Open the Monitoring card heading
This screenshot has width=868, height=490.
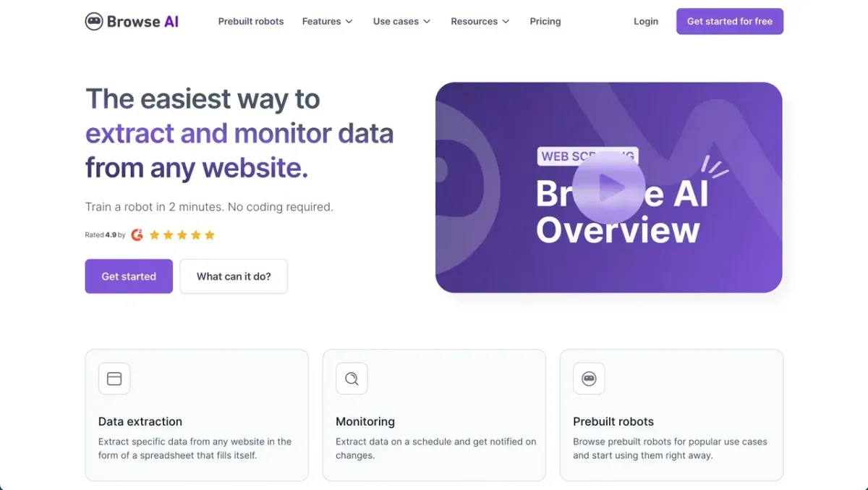(365, 421)
